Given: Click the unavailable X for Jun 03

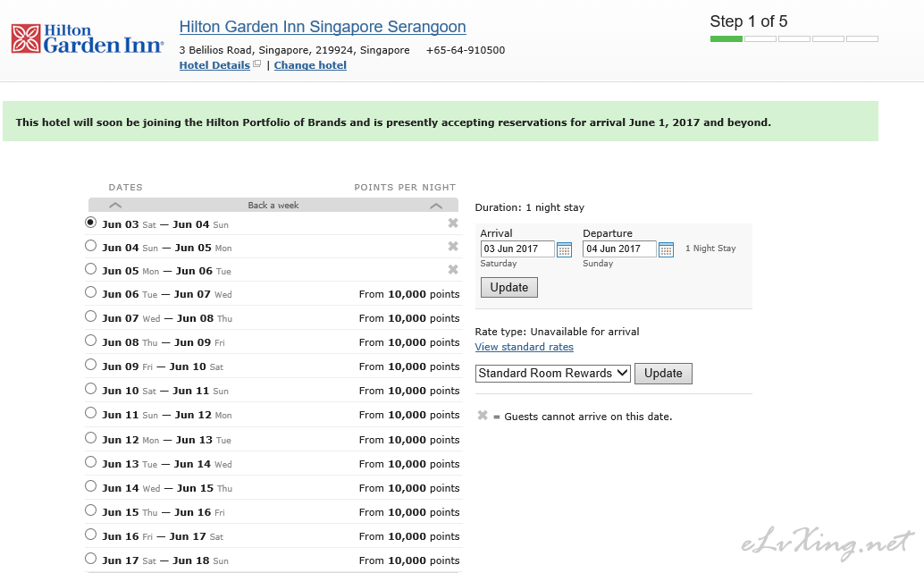Looking at the screenshot, I should [x=452, y=223].
